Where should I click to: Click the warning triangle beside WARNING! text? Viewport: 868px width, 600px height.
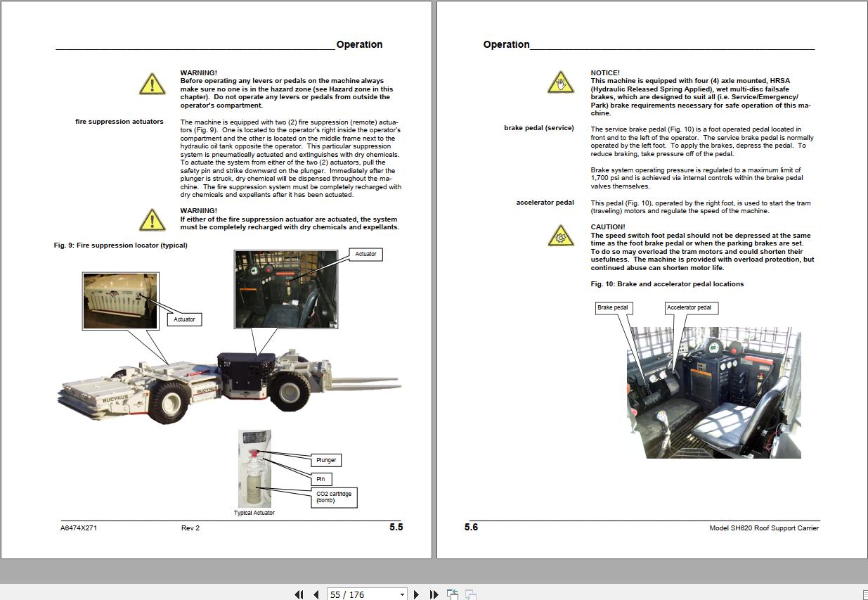coord(152,84)
